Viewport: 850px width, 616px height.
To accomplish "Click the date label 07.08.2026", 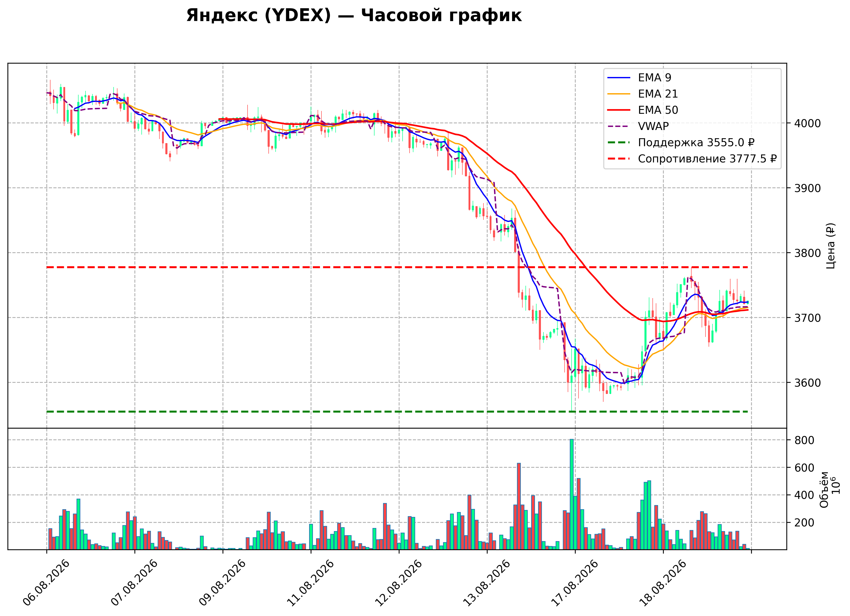I will click(134, 583).
